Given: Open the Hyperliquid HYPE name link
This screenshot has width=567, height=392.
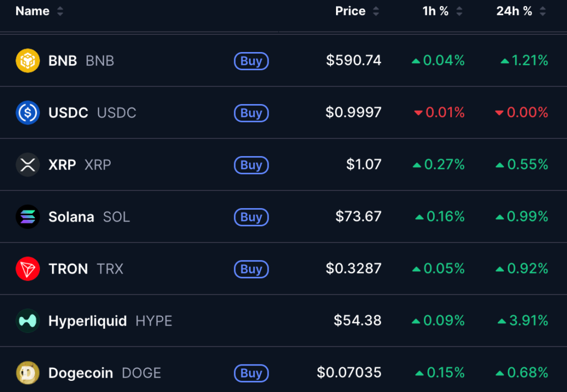Looking at the screenshot, I should coord(110,321).
